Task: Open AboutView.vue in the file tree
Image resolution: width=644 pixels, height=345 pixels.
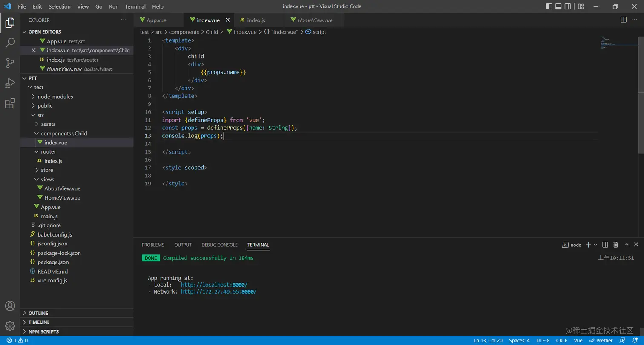Action: 62,188
